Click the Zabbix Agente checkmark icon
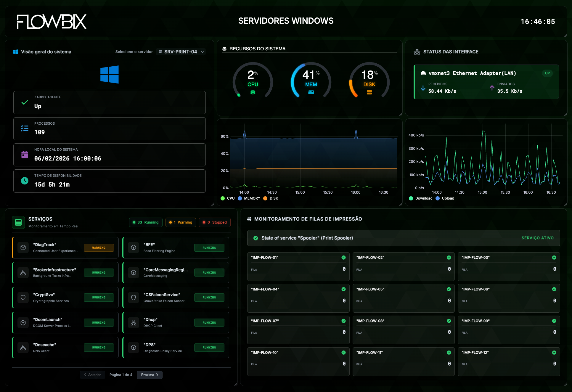Screen dimensions: 572x392 point(25,102)
